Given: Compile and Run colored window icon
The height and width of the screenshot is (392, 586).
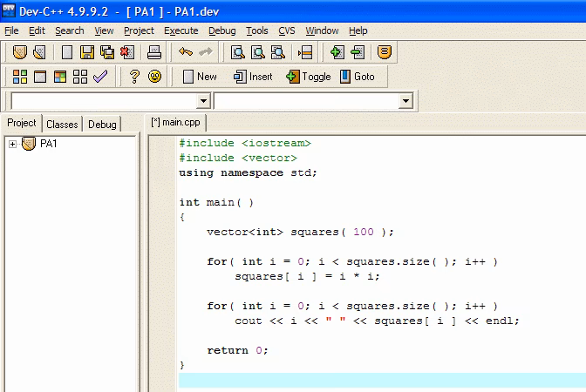Looking at the screenshot, I should 60,77.
